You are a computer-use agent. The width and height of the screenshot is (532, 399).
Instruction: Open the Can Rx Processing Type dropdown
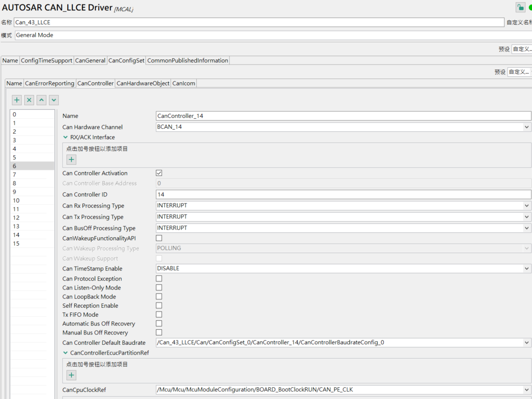pos(527,205)
